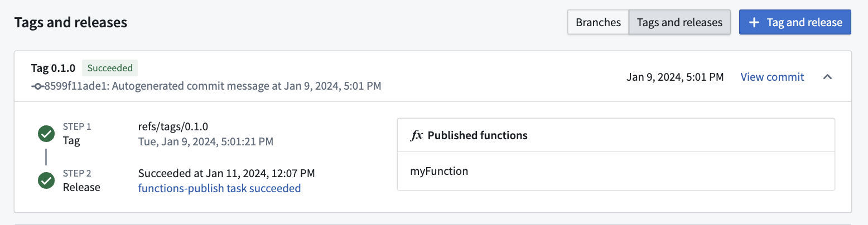Viewport: 868px width, 225px height.
Task: Click the Succeeded at Jan 11, 2024 text
Action: click(x=226, y=174)
